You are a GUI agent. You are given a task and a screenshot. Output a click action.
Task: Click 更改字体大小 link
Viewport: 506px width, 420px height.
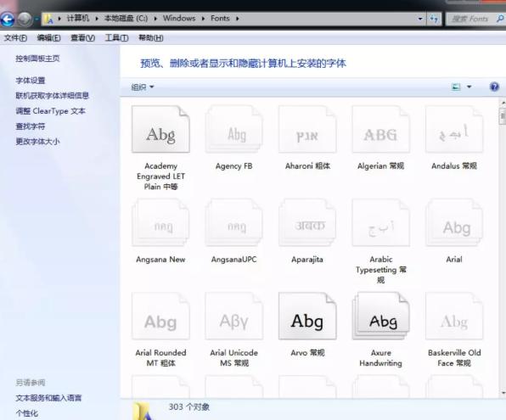point(37,142)
